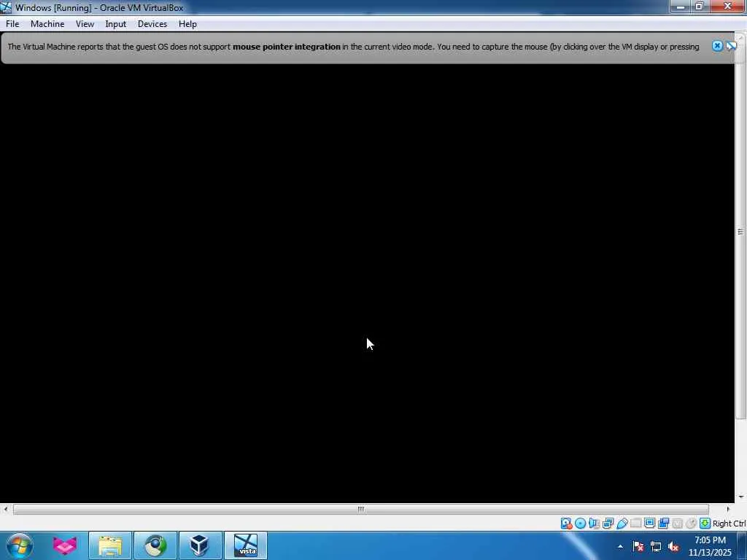This screenshot has width=747, height=560.
Task: Open Action Center flag tray icon
Action: [x=638, y=546]
